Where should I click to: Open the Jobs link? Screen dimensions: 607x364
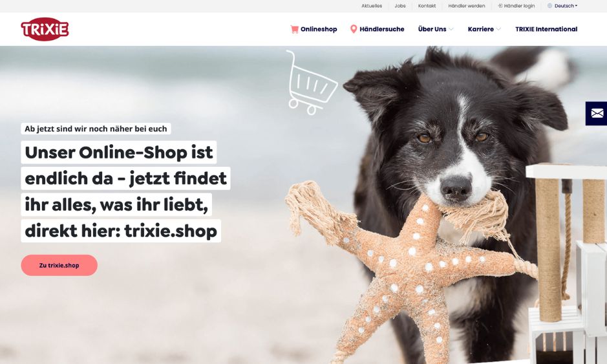[400, 6]
